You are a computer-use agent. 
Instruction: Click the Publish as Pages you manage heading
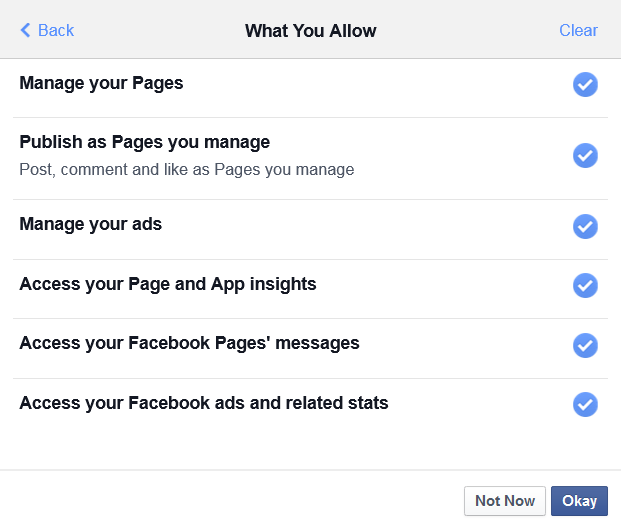[x=144, y=142]
